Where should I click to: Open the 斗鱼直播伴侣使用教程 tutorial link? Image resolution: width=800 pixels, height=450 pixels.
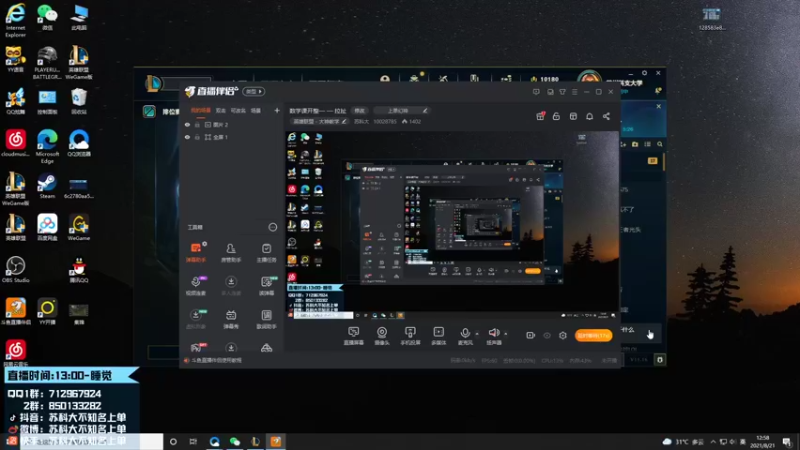pyautogui.click(x=216, y=360)
